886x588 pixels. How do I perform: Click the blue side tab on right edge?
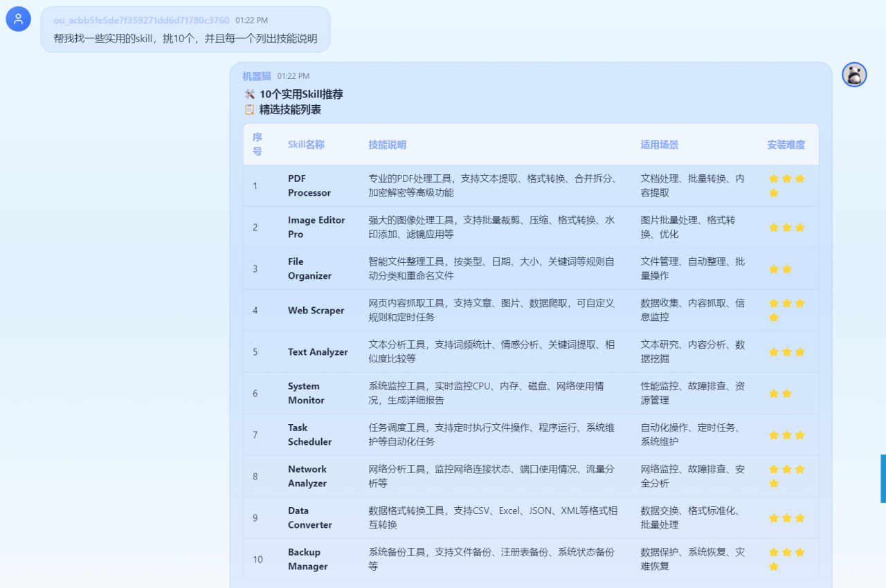point(883,478)
